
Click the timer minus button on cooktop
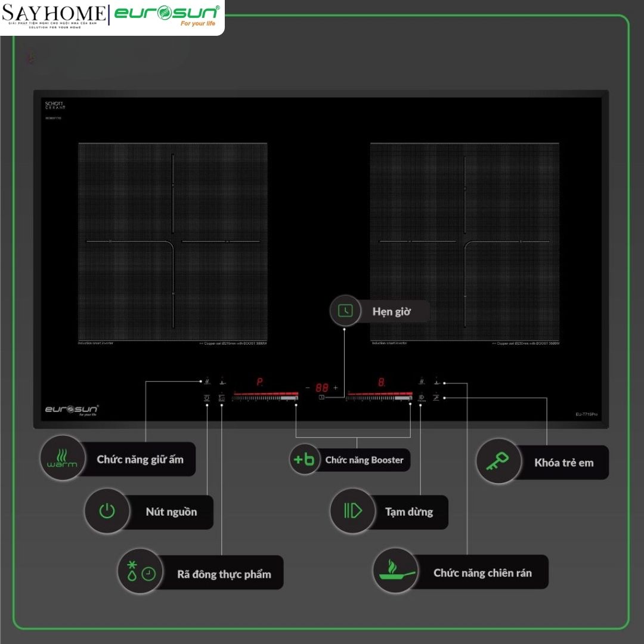tap(308, 388)
